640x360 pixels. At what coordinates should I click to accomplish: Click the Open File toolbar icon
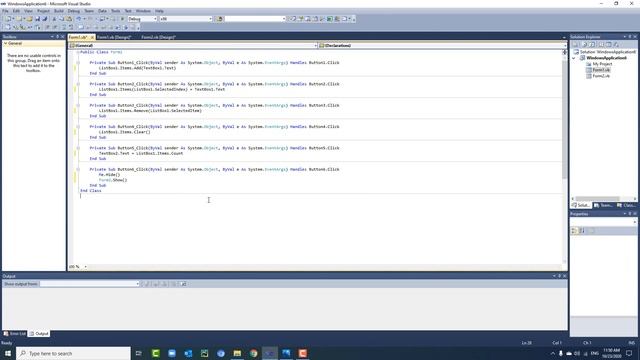29,19
